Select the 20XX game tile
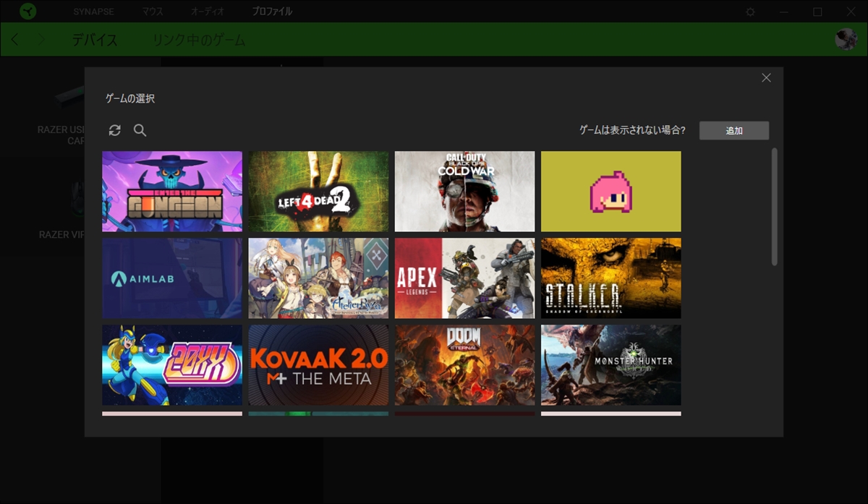The image size is (868, 504). [172, 364]
